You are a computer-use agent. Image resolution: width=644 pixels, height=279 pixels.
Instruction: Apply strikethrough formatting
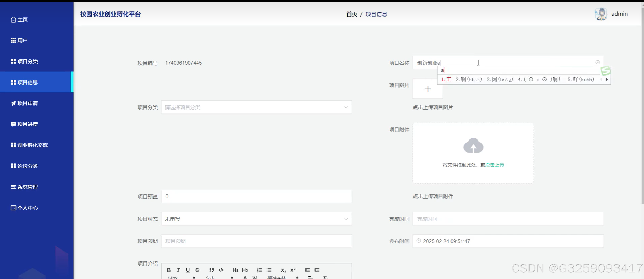coord(197,270)
